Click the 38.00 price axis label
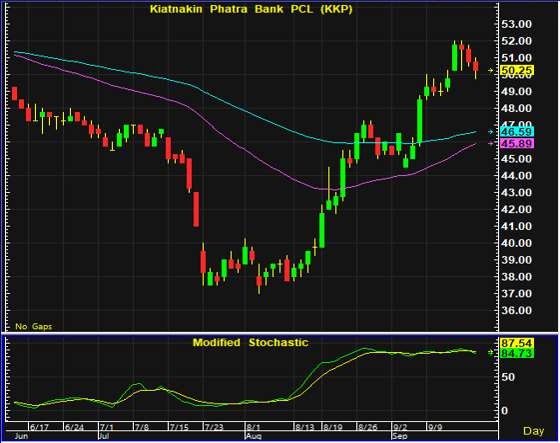Screen dimensions: 560x443 516,277
